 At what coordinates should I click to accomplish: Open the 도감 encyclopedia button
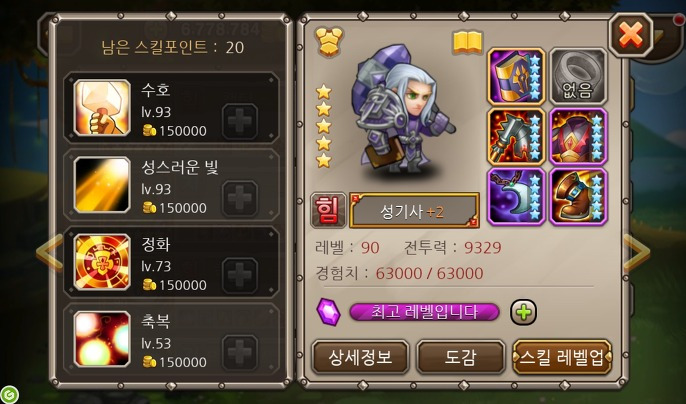[x=460, y=357]
